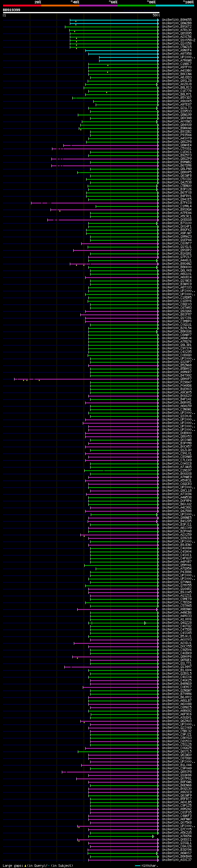
Task: Open hit UniRef100_Q8W2B8
Action: click(x=177, y=23)
